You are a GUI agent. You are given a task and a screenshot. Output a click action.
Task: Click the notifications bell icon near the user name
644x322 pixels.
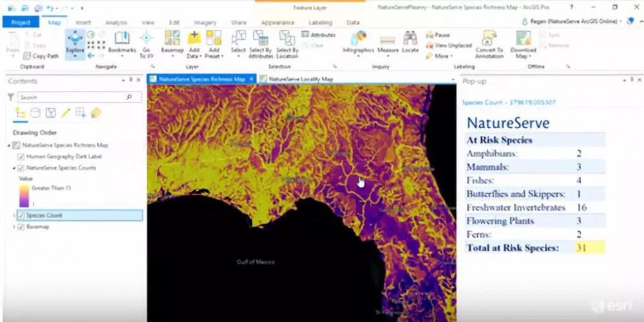pyautogui.click(x=630, y=21)
